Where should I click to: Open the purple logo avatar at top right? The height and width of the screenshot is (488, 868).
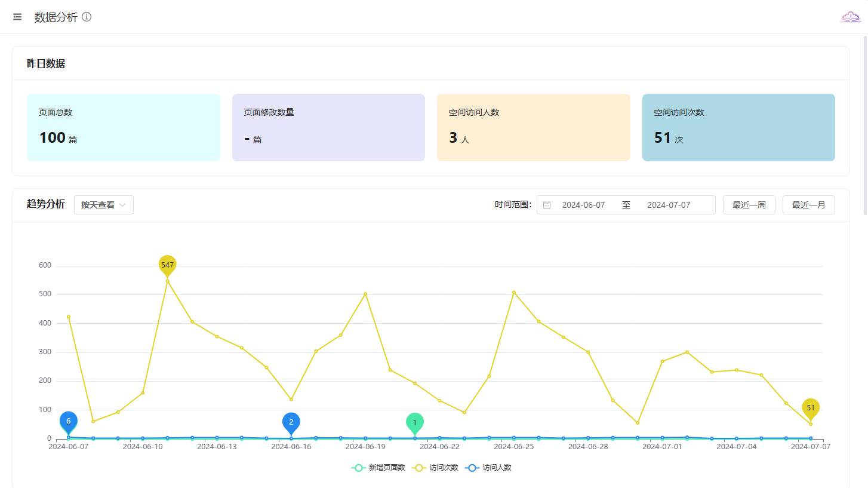(x=850, y=17)
